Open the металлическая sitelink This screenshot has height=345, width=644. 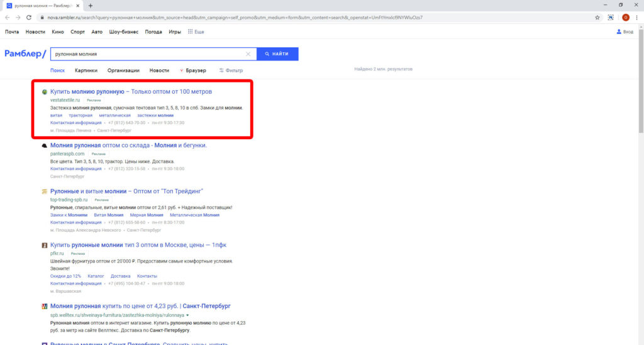[114, 116]
